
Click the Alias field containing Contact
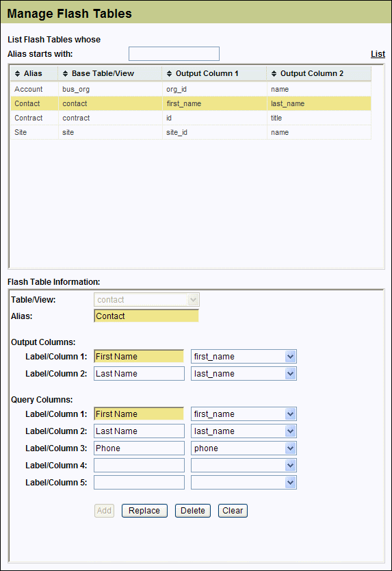tap(146, 316)
